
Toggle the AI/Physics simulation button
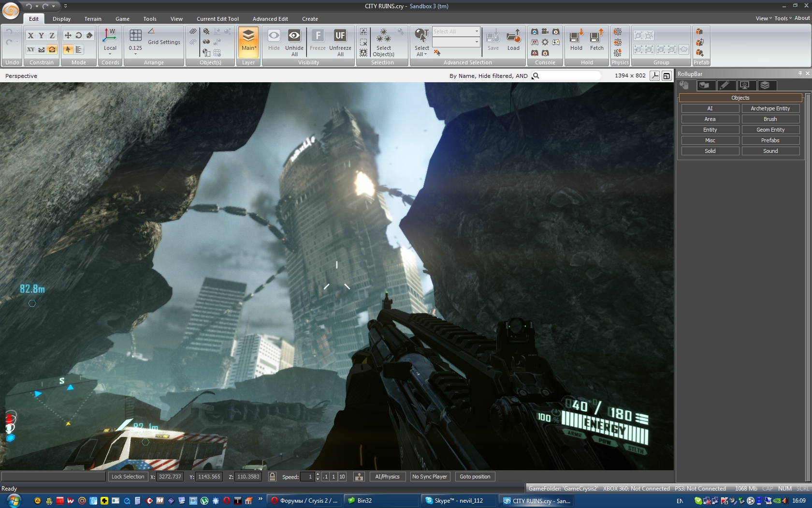click(387, 477)
